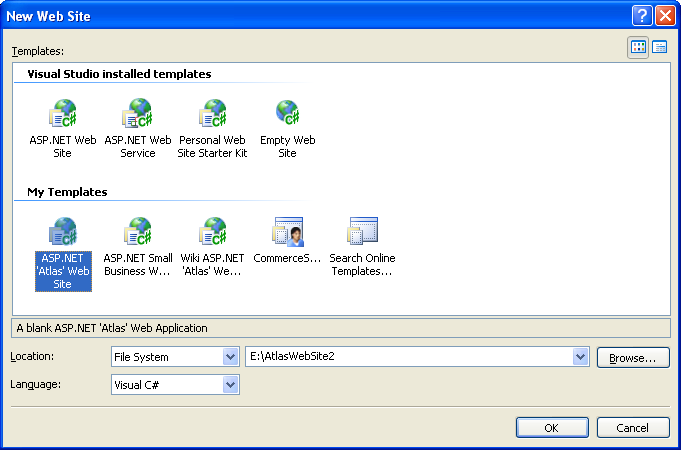Switch to small icons list view
Image resolution: width=681 pixels, height=450 pixels.
click(x=659, y=47)
